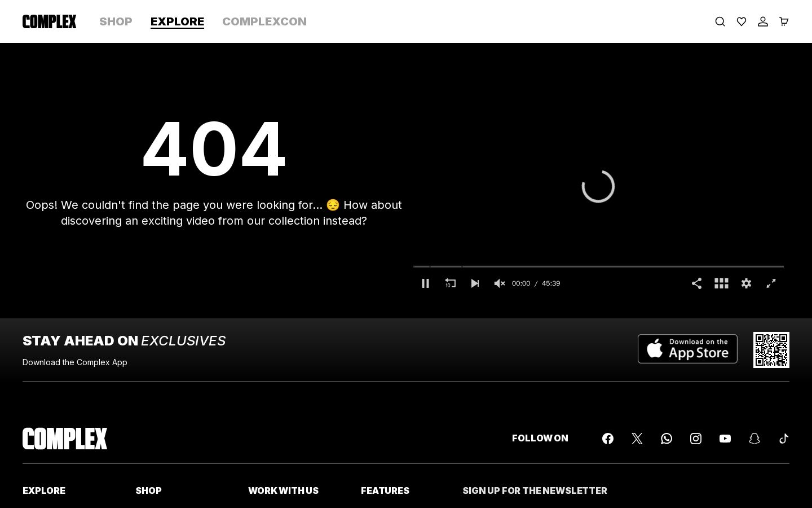Click the 'STAY AHEAD ON EXCLUSIVES' heading
The width and height of the screenshot is (812, 508).
[124, 341]
